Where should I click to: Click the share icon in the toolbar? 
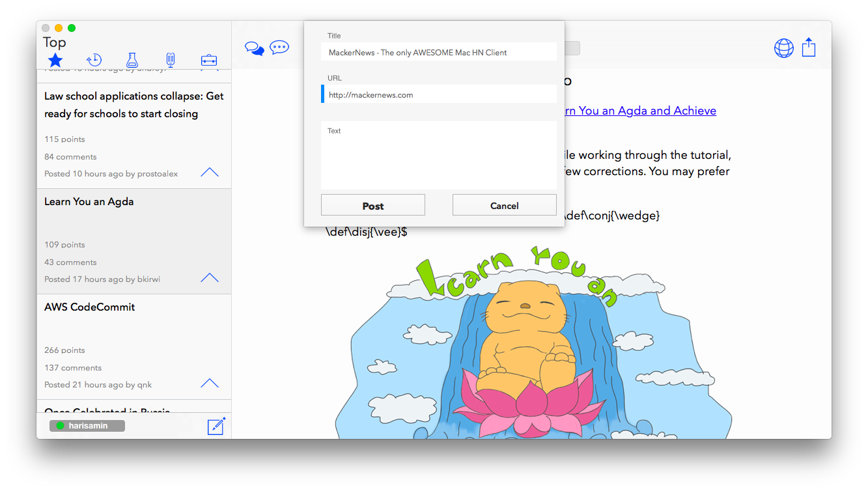[809, 48]
